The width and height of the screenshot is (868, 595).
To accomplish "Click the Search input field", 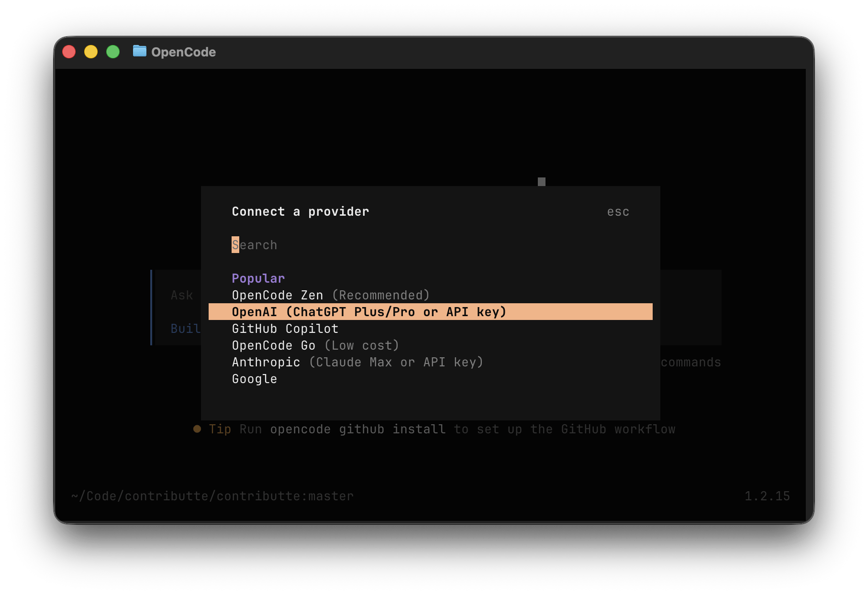I will (x=430, y=245).
